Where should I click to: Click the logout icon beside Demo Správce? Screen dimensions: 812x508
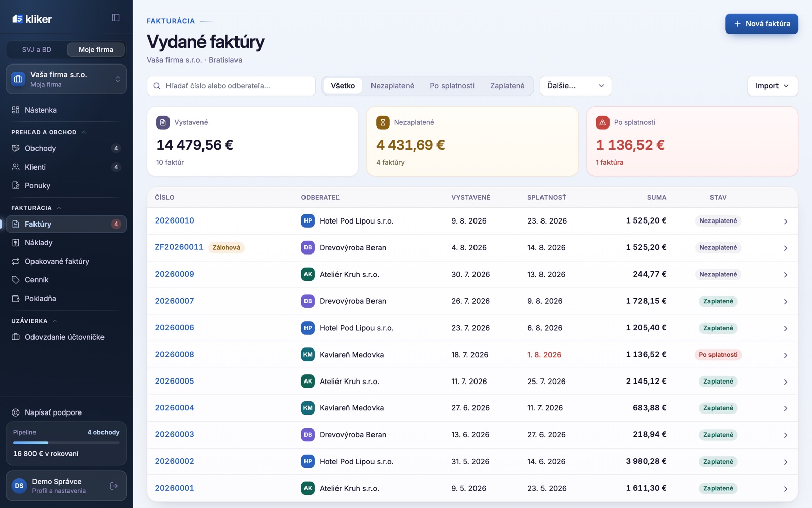click(114, 486)
